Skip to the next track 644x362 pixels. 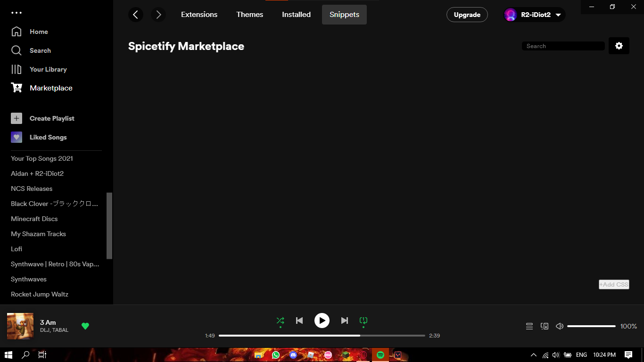coord(345,321)
